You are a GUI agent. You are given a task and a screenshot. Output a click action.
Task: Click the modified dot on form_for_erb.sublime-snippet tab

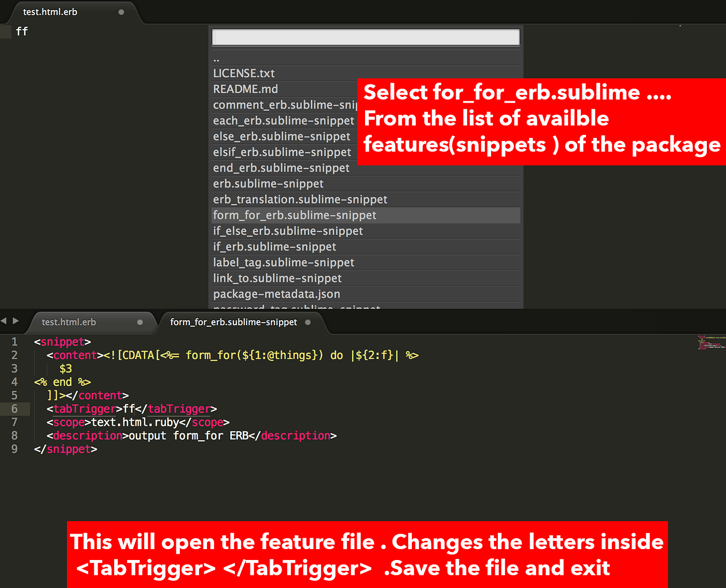coord(308,322)
